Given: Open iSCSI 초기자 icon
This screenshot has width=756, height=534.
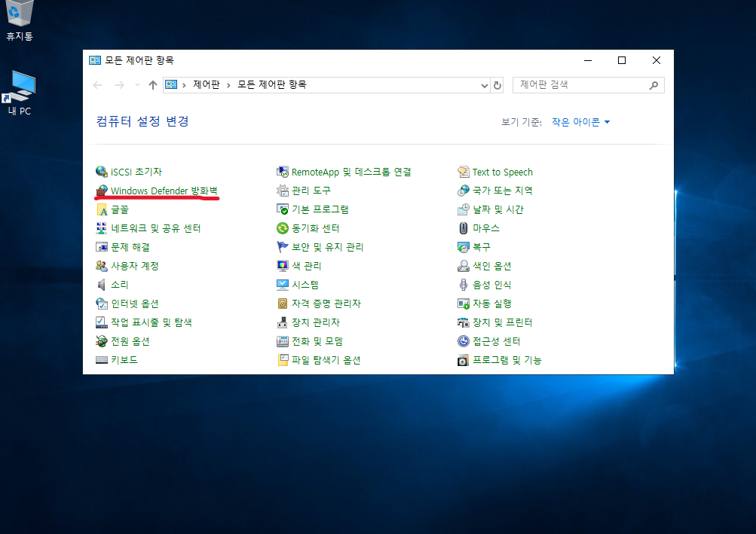Looking at the screenshot, I should click(x=101, y=172).
